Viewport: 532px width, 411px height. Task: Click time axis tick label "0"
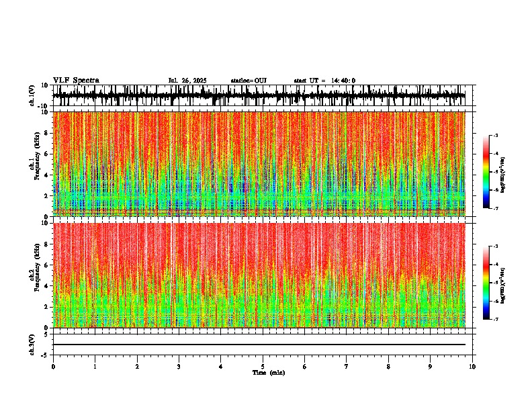click(53, 367)
